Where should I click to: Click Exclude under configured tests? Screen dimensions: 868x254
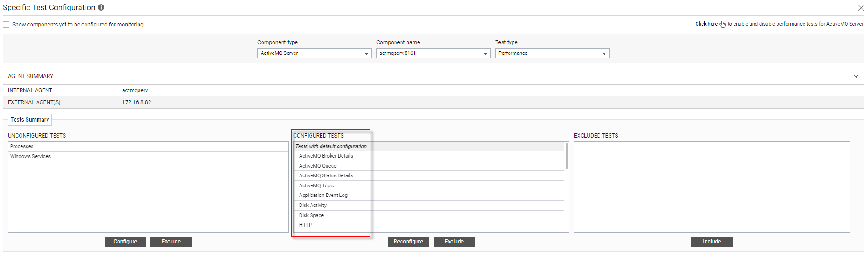click(454, 242)
